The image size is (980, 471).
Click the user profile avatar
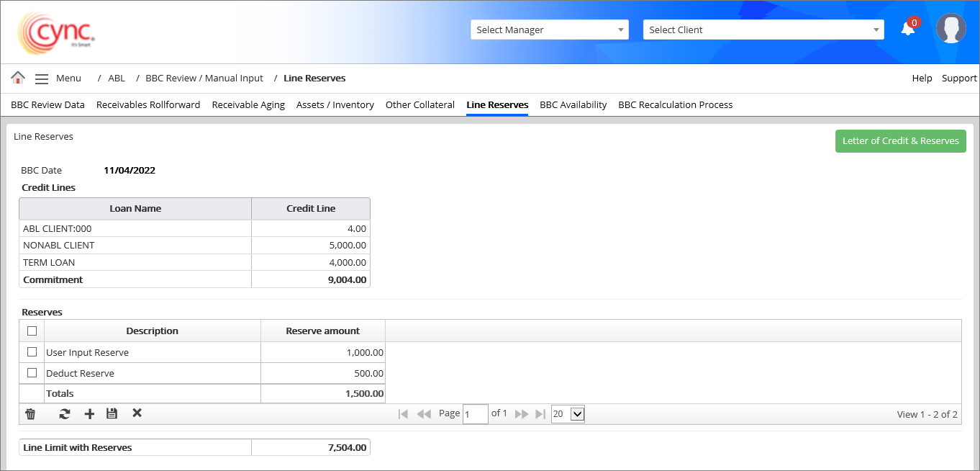950,29
